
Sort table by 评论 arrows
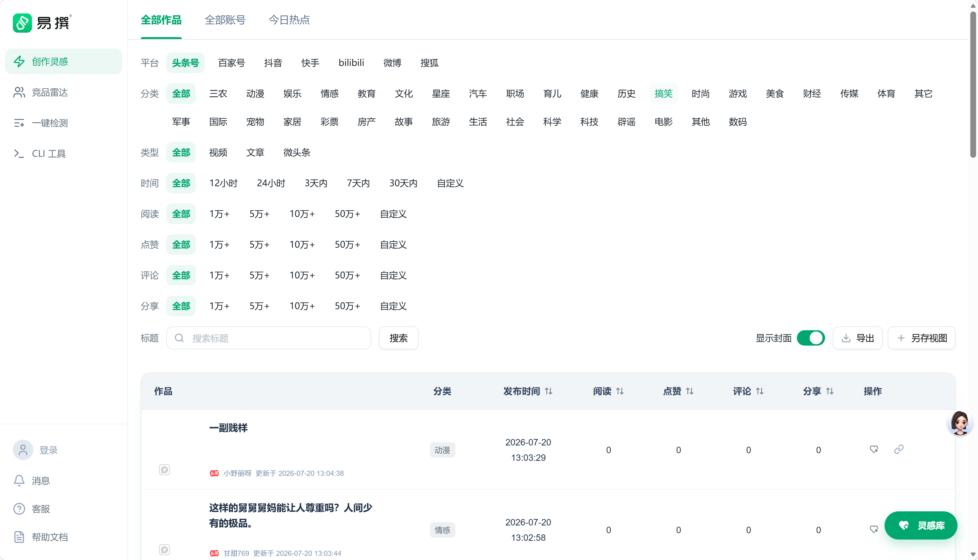[760, 391]
